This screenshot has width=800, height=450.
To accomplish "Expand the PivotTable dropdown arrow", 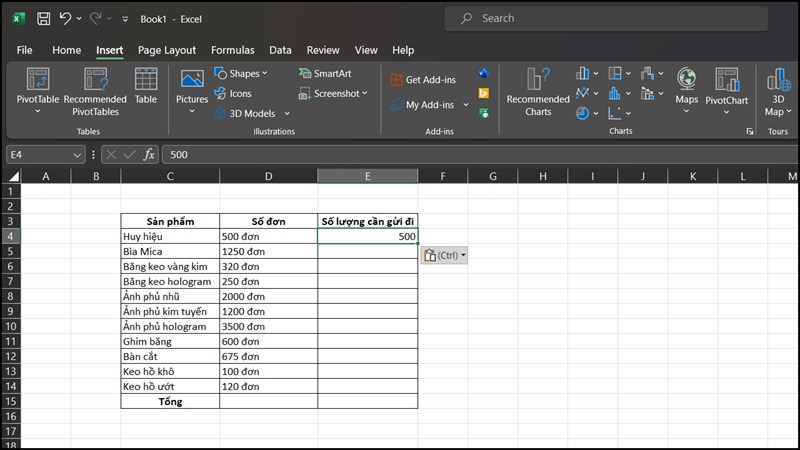I will [38, 111].
